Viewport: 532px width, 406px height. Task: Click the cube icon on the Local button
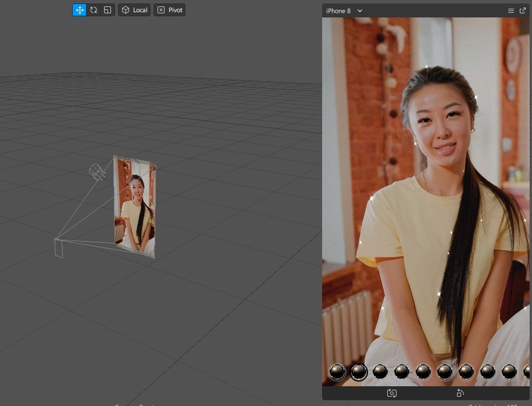tap(124, 10)
